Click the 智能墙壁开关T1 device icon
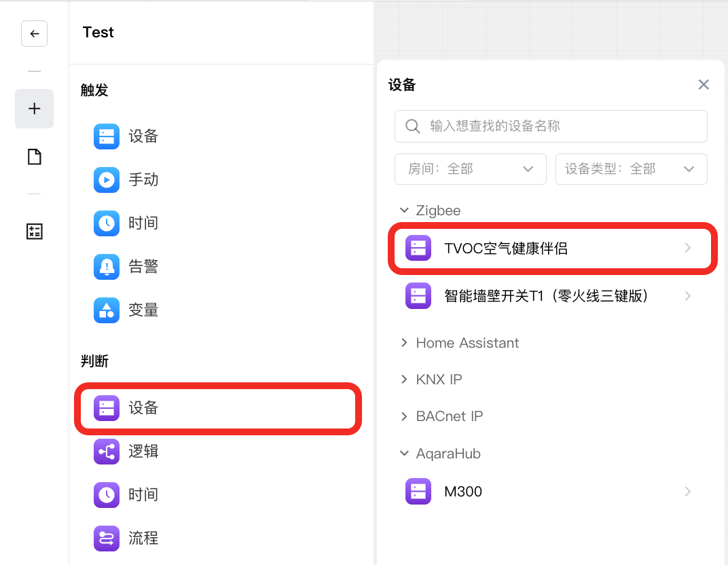 pos(418,295)
